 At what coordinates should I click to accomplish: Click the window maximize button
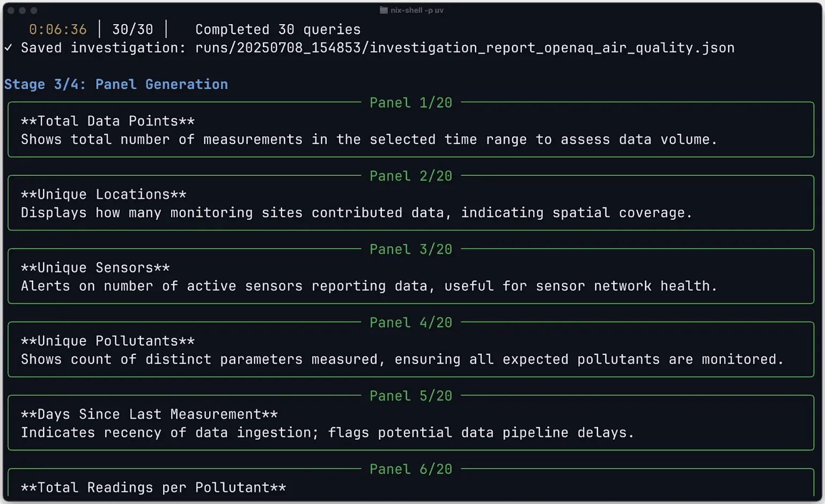[34, 11]
